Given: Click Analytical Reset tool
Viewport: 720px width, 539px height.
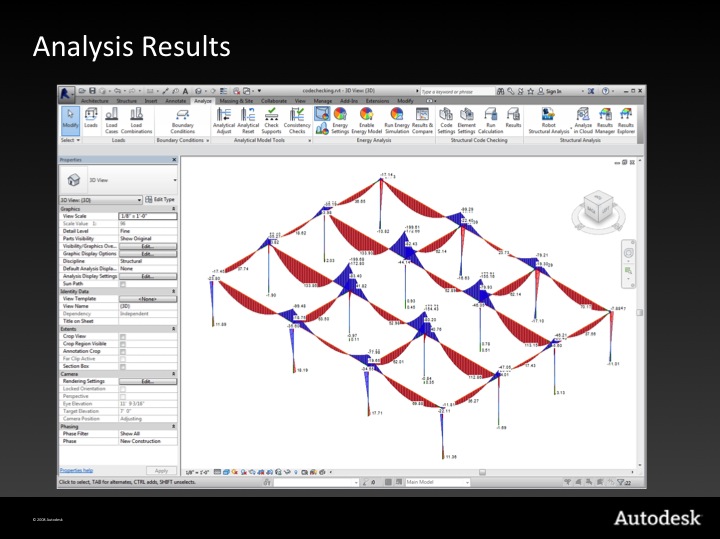Looking at the screenshot, I should (x=248, y=121).
